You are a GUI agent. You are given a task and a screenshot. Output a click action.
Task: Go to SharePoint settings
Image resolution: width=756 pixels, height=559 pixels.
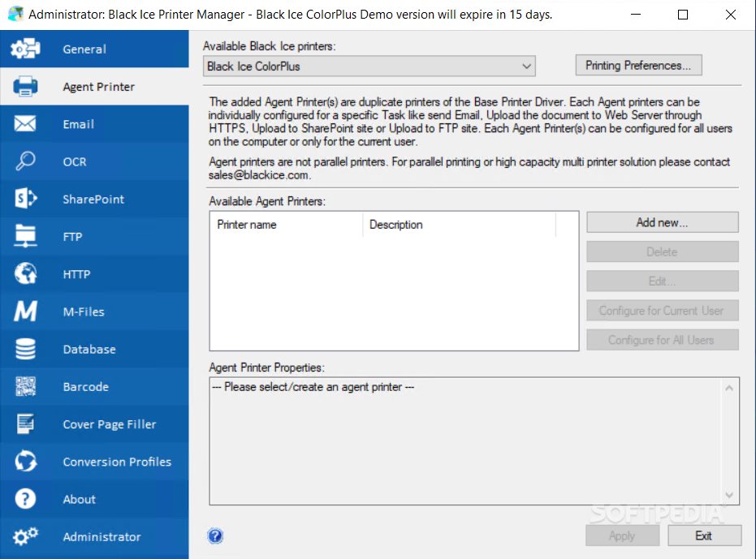point(93,199)
